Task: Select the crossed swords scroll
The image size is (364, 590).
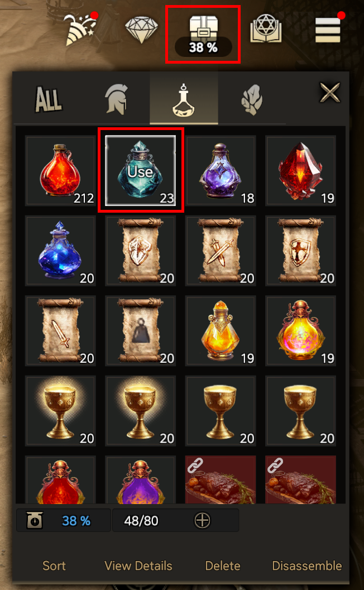Action: click(221, 251)
